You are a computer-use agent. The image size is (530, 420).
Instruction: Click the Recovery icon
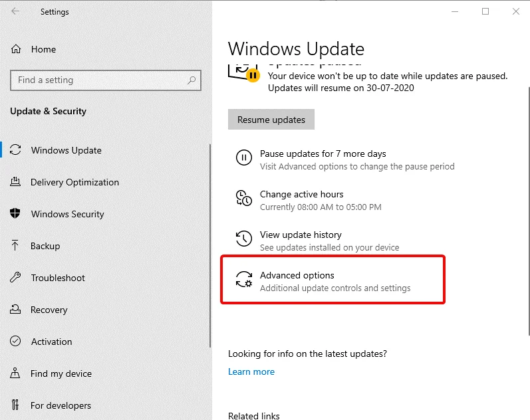[15, 309]
